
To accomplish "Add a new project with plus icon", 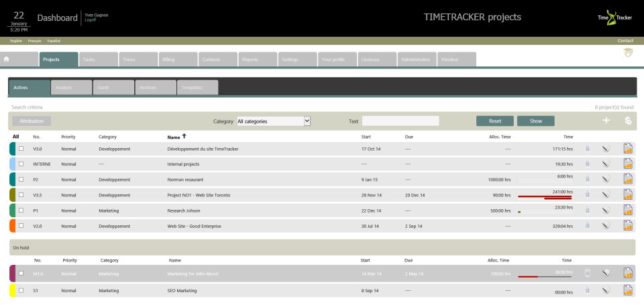I will pos(606,121).
